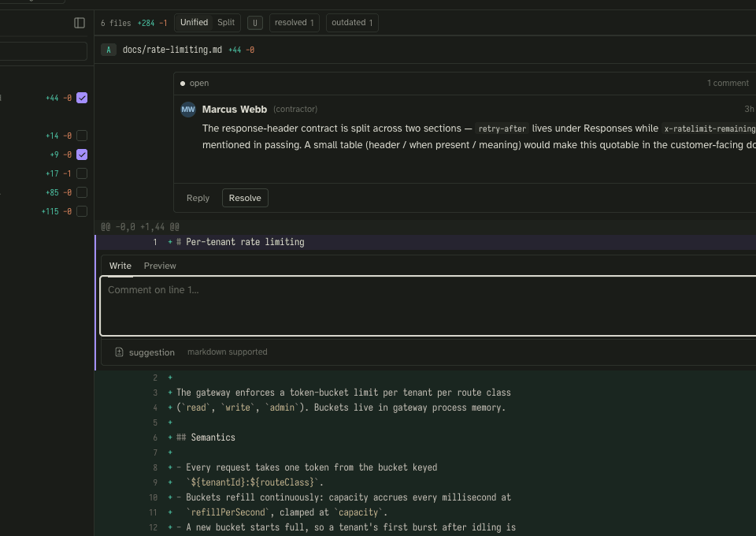Click line number 7 in the diff gutter
The image size is (756, 536).
pos(155,452)
